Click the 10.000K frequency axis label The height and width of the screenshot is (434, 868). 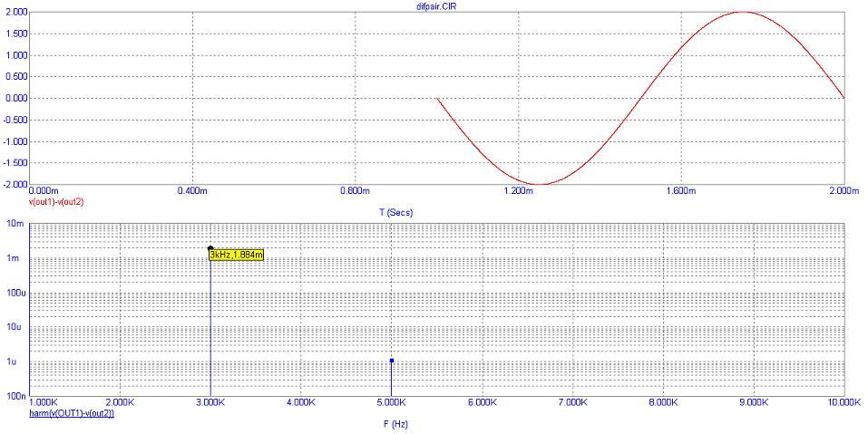tap(843, 403)
